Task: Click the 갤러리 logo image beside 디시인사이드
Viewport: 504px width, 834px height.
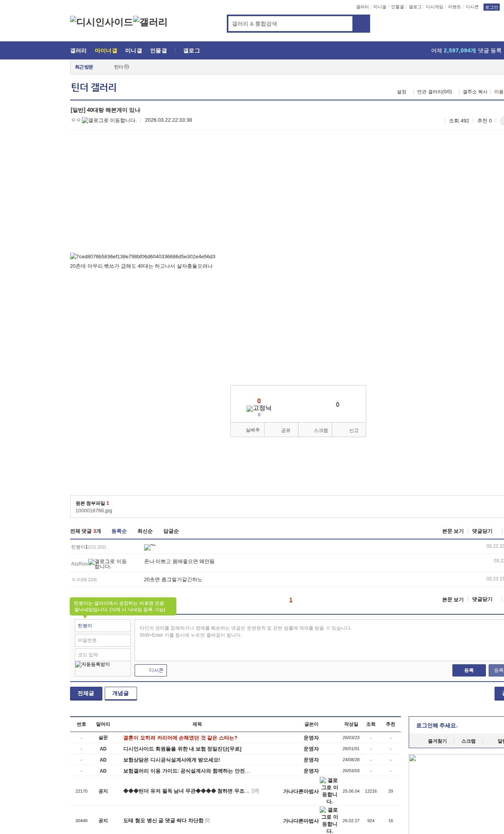Action: coord(150,22)
